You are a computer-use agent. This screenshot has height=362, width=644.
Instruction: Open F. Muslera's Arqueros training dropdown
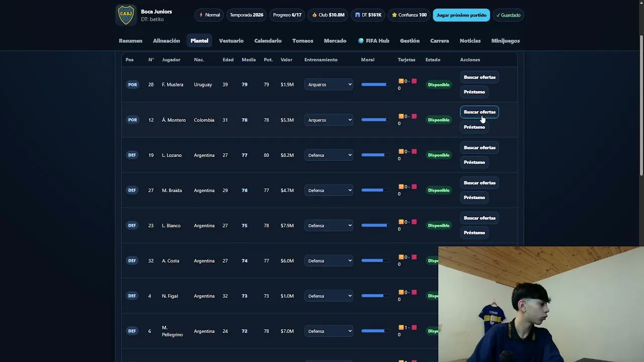[x=329, y=84]
